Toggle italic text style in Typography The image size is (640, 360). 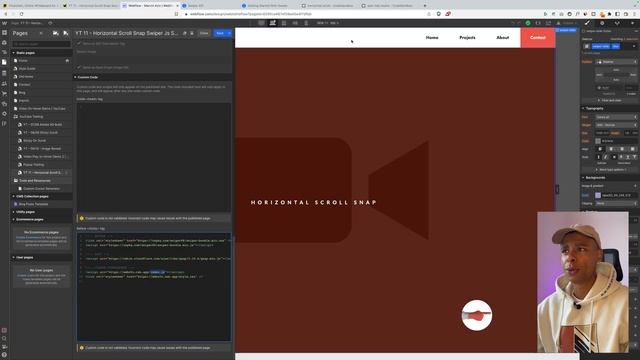coord(606,157)
